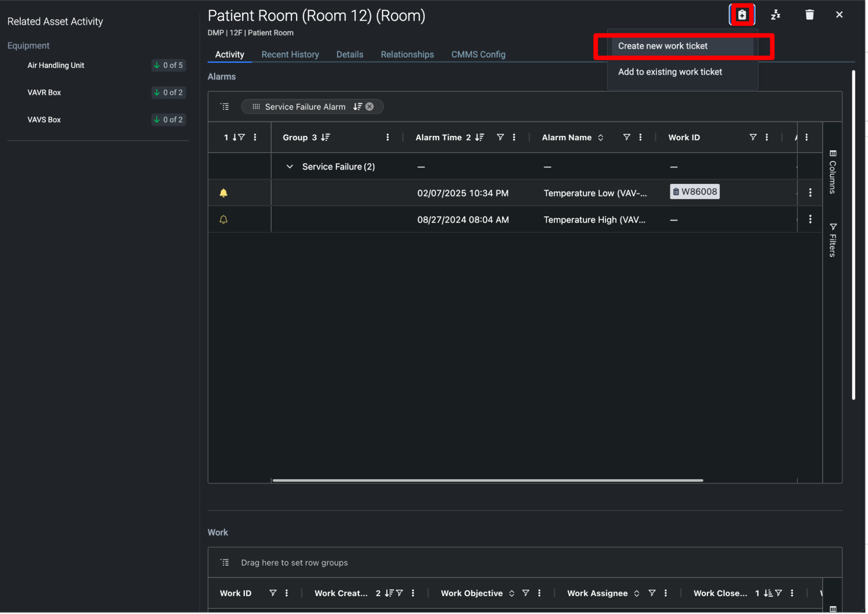The width and height of the screenshot is (868, 614).
Task: Select Create new work ticket
Action: point(662,46)
